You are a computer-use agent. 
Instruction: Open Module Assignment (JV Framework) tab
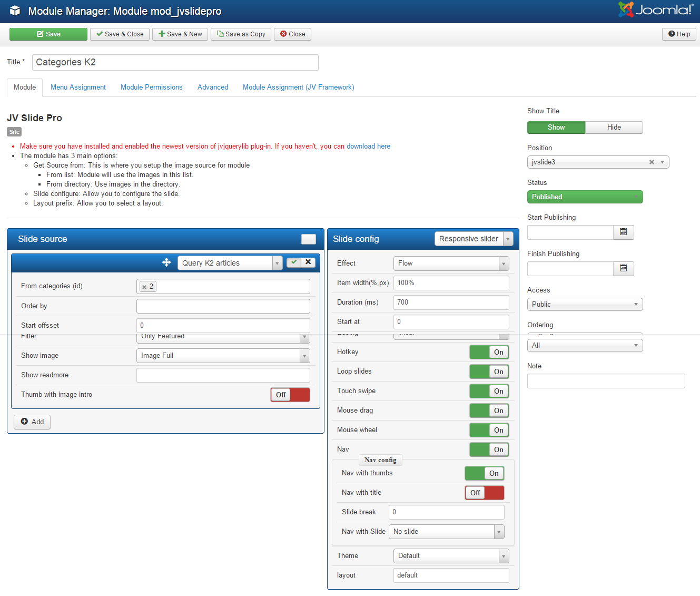pos(299,87)
